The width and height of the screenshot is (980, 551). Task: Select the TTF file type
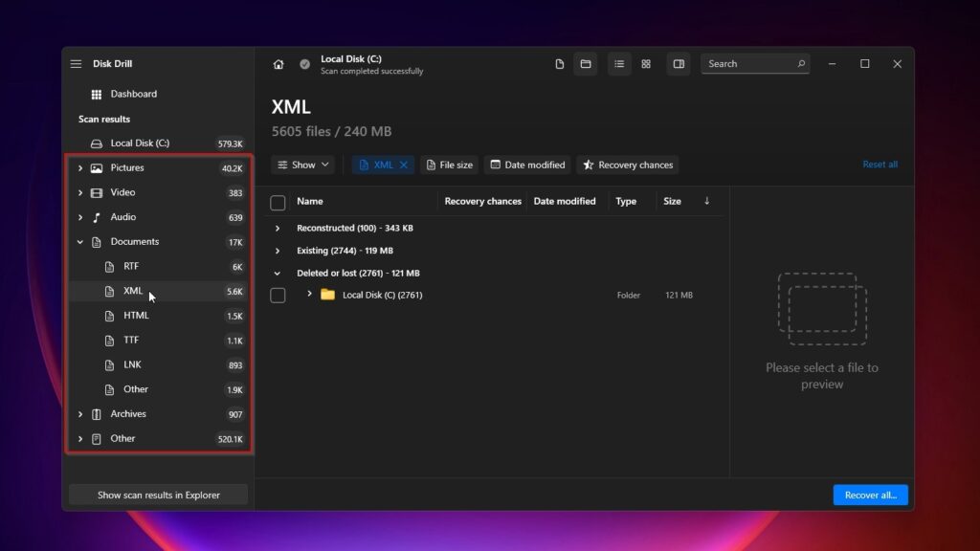(159, 341)
